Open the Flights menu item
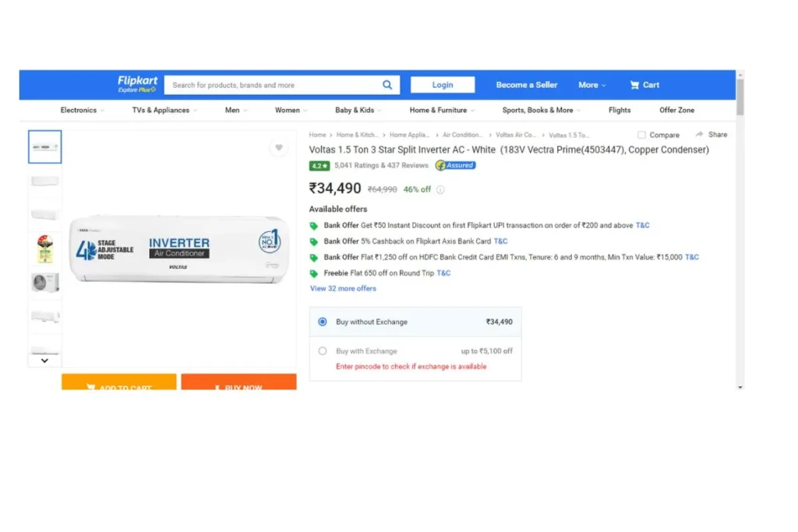 [620, 111]
